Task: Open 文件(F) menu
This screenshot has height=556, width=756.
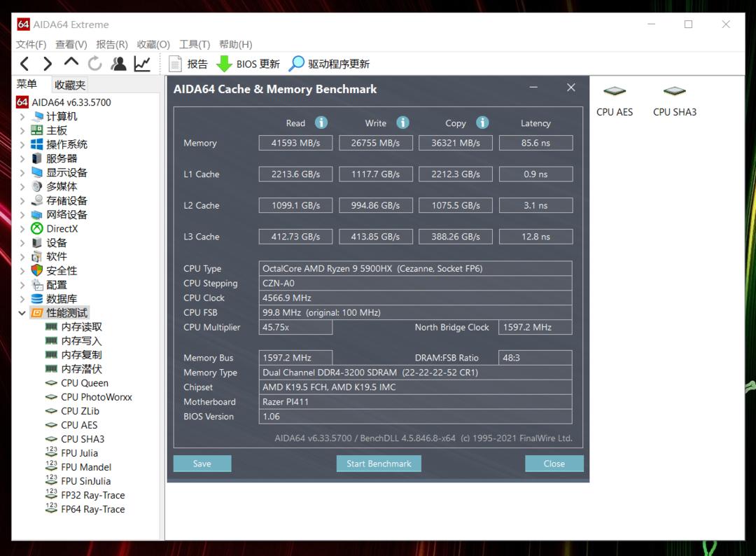Action: (x=31, y=44)
